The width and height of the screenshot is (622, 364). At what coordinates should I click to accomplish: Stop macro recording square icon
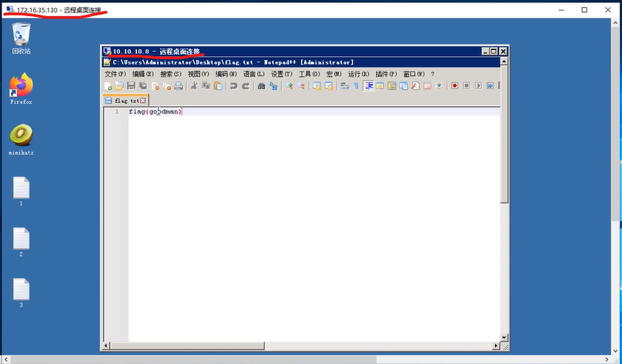pyautogui.click(x=466, y=85)
